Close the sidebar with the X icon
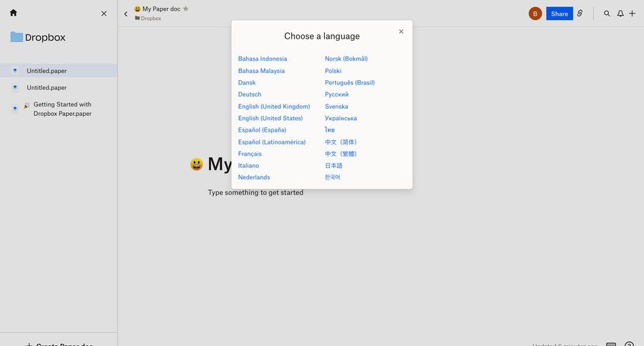The image size is (644, 346). coord(104,14)
